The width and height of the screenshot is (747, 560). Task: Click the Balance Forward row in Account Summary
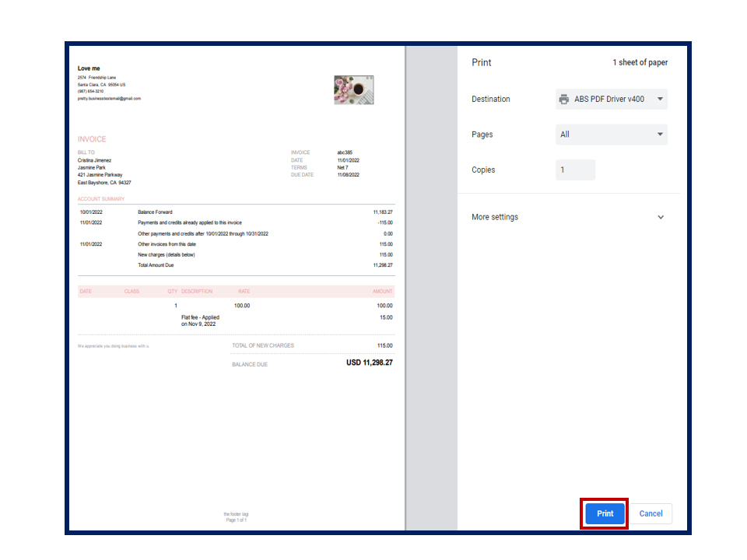point(156,212)
